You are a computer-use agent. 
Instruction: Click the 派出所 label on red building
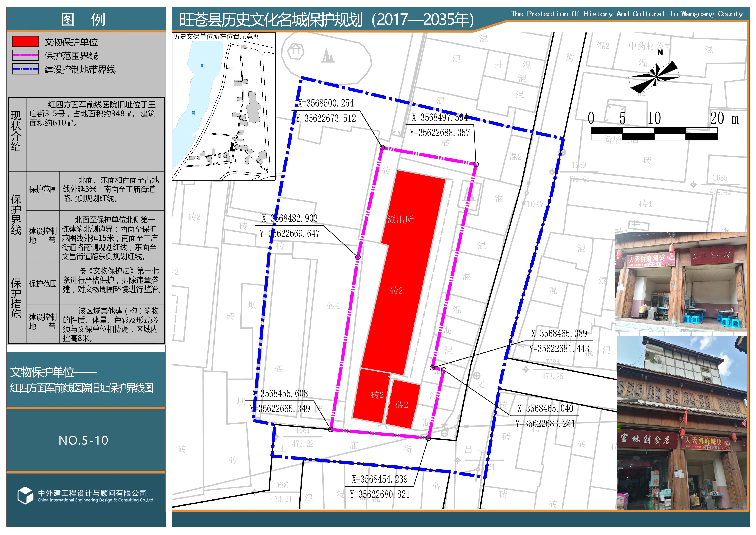coord(400,219)
